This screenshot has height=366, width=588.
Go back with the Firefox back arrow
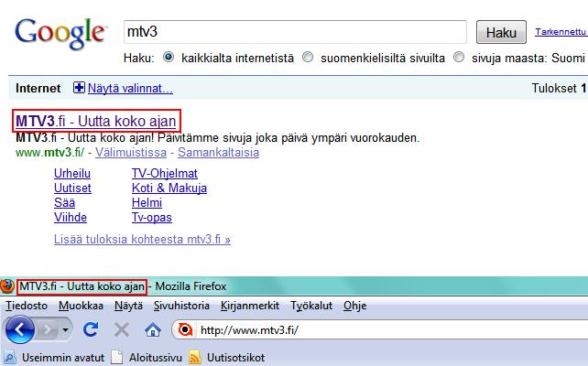(20, 329)
